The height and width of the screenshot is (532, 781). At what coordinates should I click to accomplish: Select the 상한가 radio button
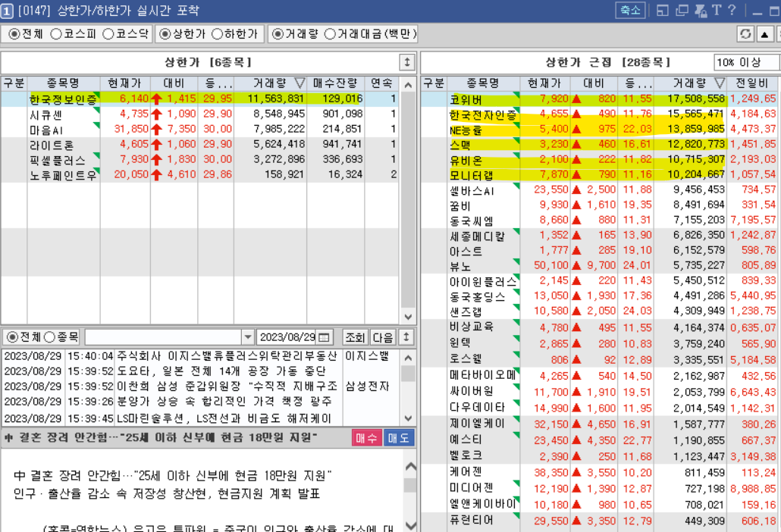click(x=165, y=34)
